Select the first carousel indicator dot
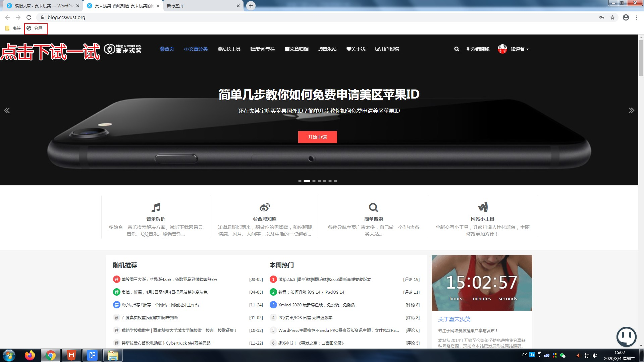 tap(300, 181)
